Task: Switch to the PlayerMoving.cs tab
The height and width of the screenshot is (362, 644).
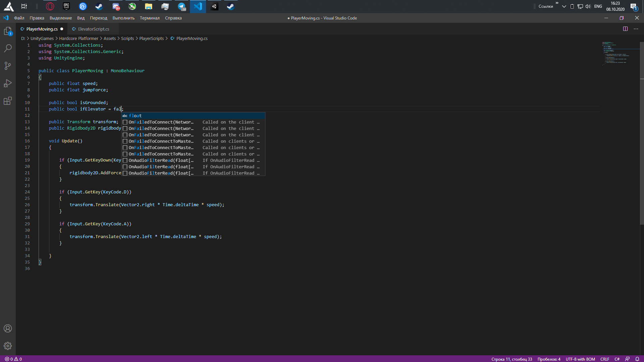Action: point(42,29)
